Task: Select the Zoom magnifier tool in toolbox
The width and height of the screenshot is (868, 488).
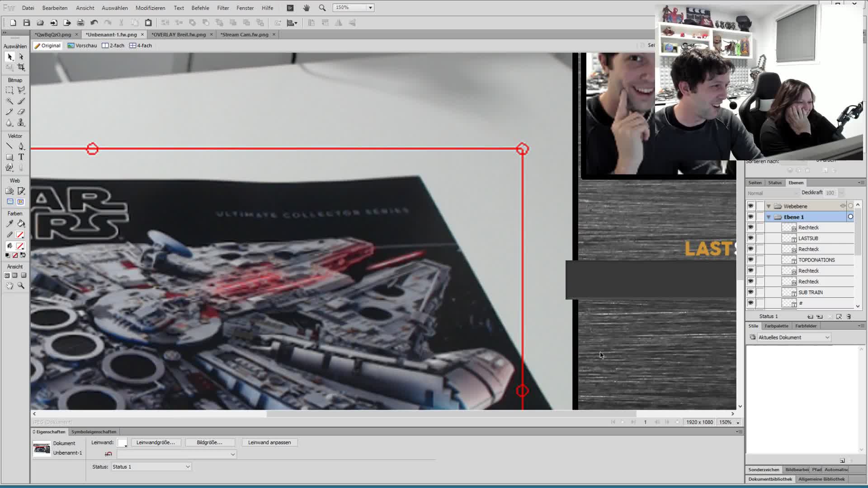Action: [21, 286]
